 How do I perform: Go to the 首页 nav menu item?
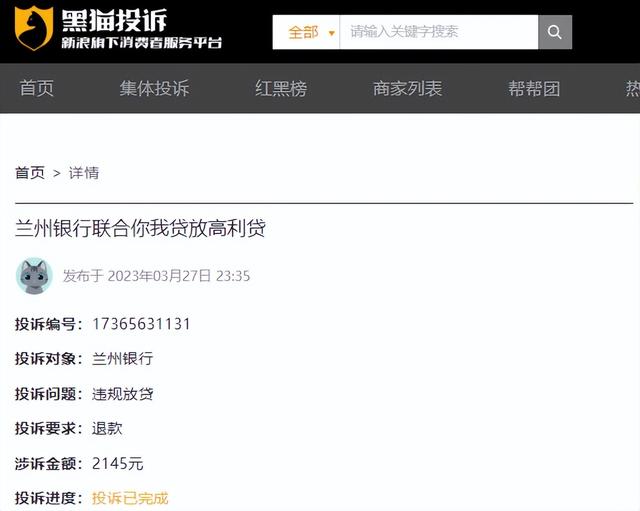(36, 88)
